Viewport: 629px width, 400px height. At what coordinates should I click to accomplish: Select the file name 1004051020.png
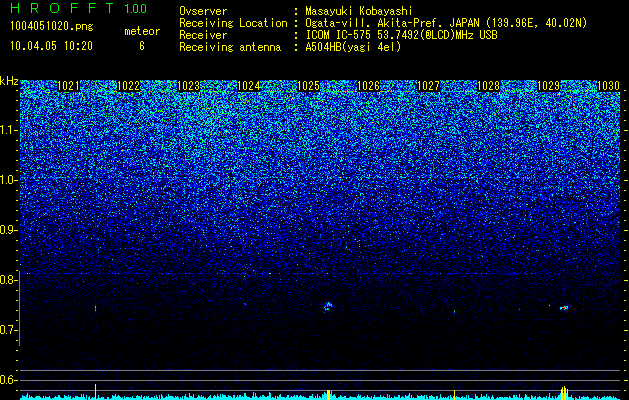52,27
